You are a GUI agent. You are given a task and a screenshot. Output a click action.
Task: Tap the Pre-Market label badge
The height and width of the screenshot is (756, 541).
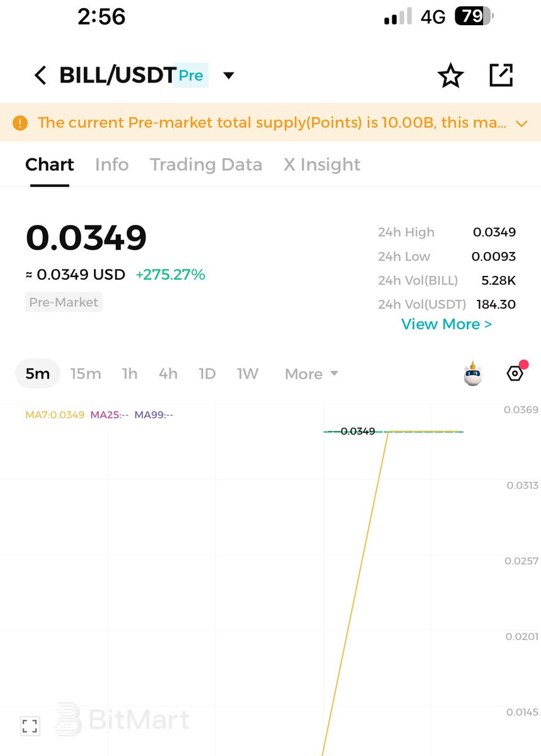[x=64, y=302]
